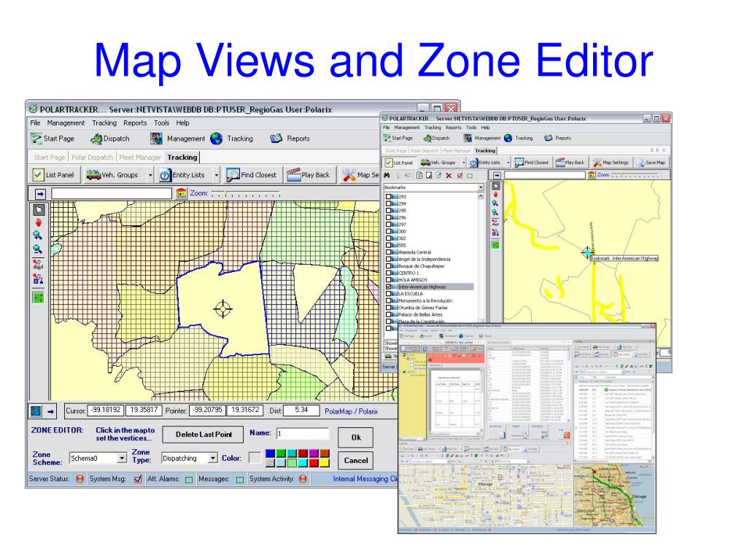Image resolution: width=747 pixels, height=560 pixels.
Task: Click Find Closest in the zone editor window
Action: point(252,175)
